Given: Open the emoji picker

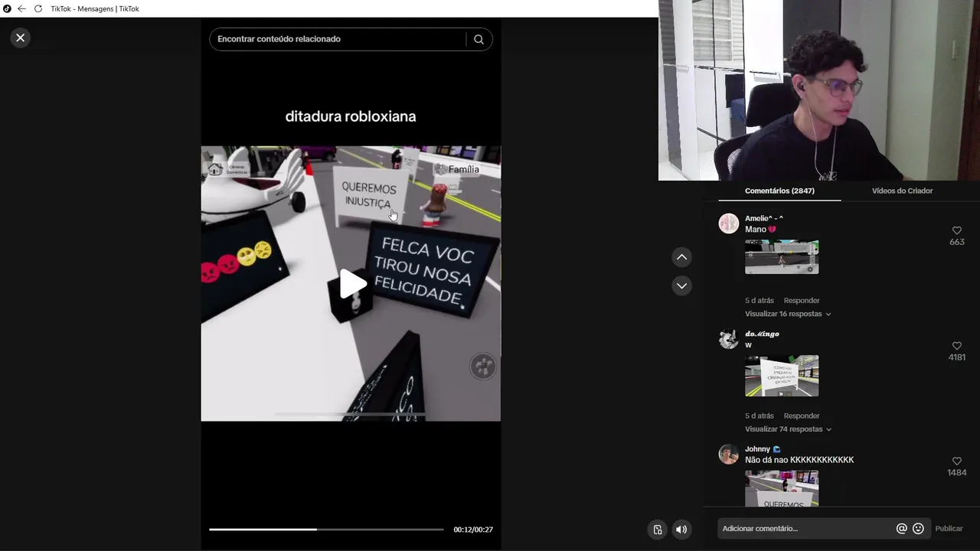Looking at the screenshot, I should (918, 529).
